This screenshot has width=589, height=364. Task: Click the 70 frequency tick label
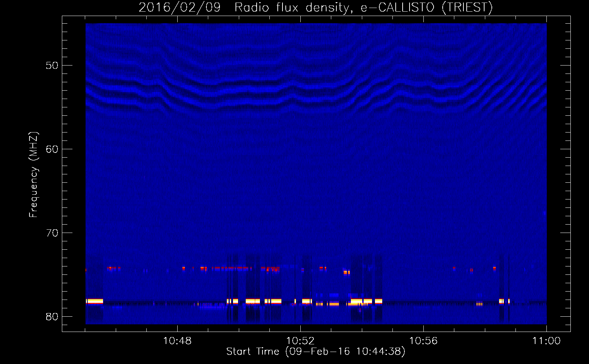(52, 233)
